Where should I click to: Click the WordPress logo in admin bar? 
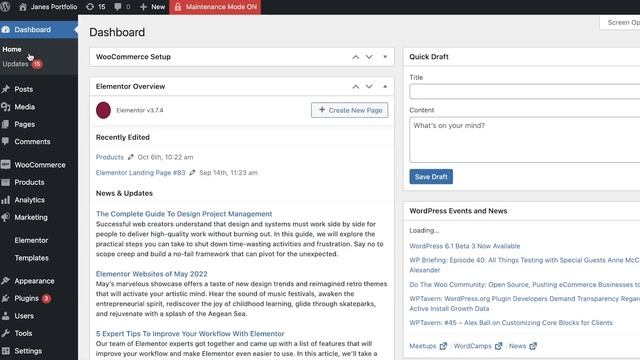click(5, 7)
